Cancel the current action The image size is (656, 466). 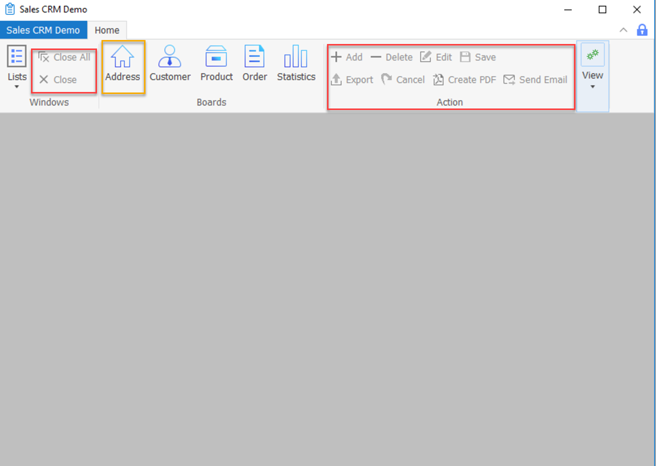tap(403, 80)
